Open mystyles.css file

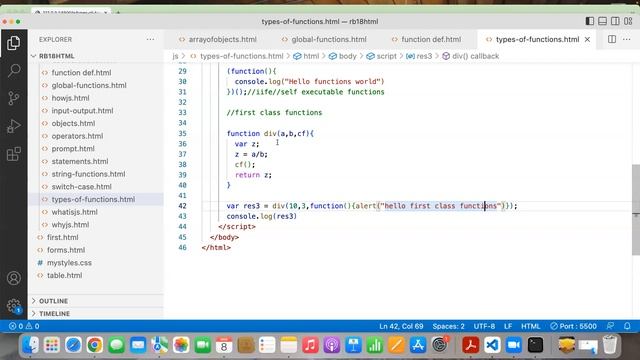coord(69,262)
